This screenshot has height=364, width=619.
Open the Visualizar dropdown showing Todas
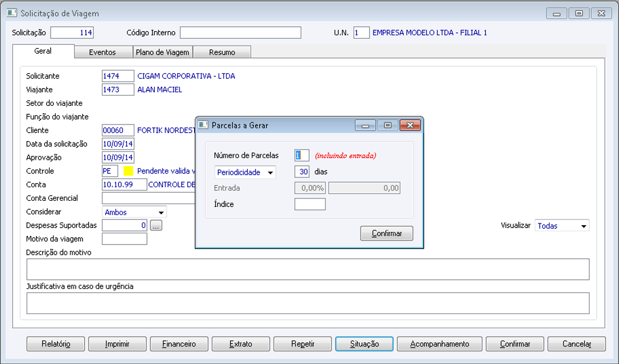pos(561,226)
